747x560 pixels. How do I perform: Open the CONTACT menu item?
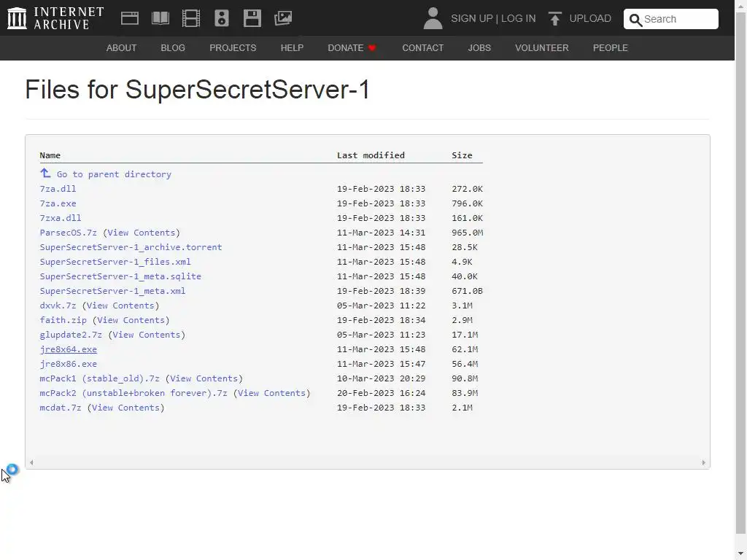[423, 48]
